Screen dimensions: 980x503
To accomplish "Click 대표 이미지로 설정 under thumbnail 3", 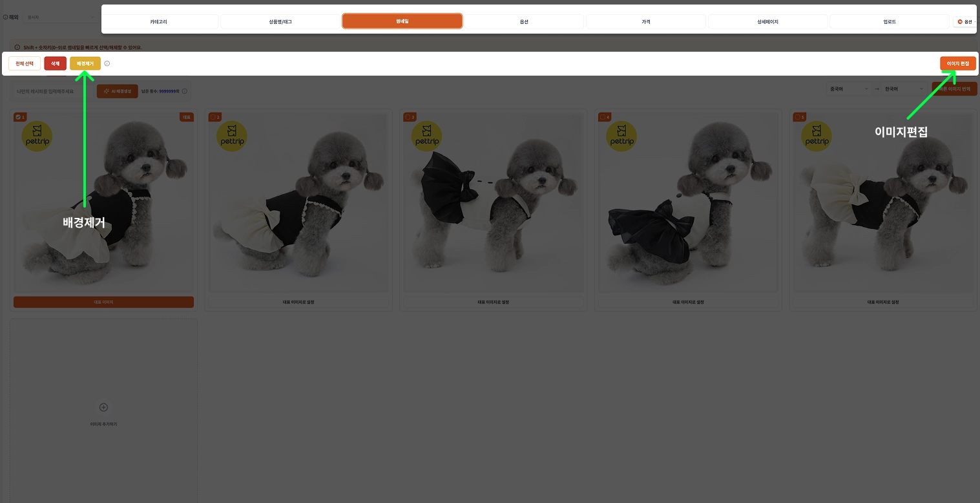I will (494, 302).
